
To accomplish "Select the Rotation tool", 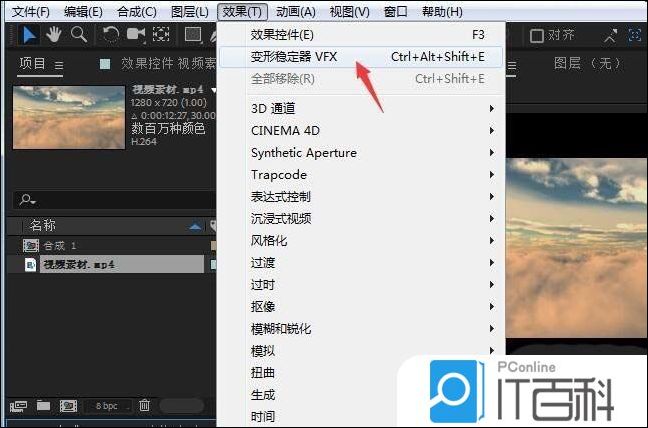I will [110, 35].
